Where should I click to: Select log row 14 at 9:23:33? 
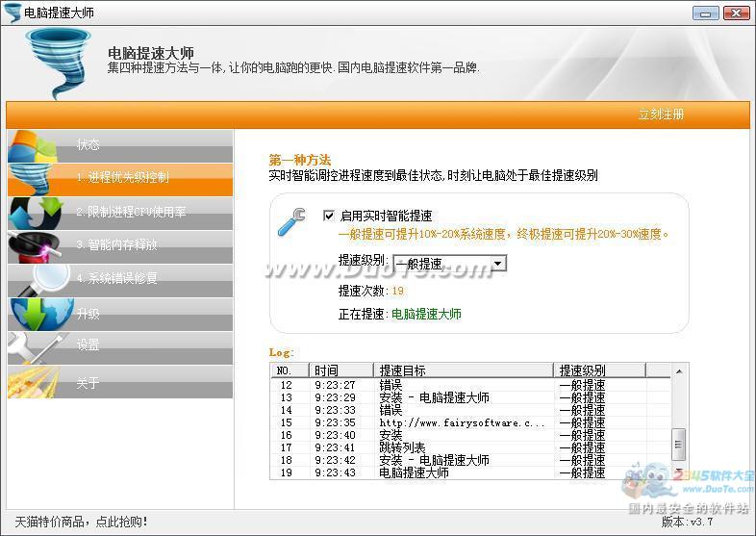[x=470, y=410]
